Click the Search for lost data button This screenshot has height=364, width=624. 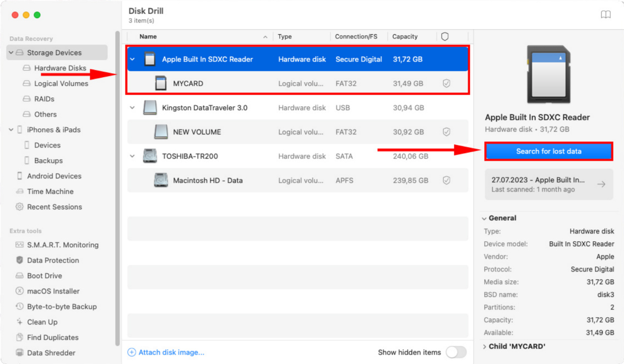point(549,151)
